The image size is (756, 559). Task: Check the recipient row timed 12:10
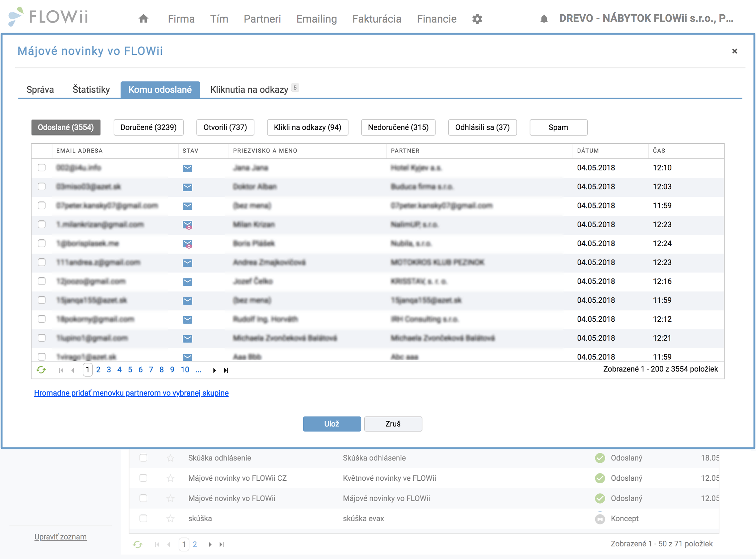(x=42, y=168)
